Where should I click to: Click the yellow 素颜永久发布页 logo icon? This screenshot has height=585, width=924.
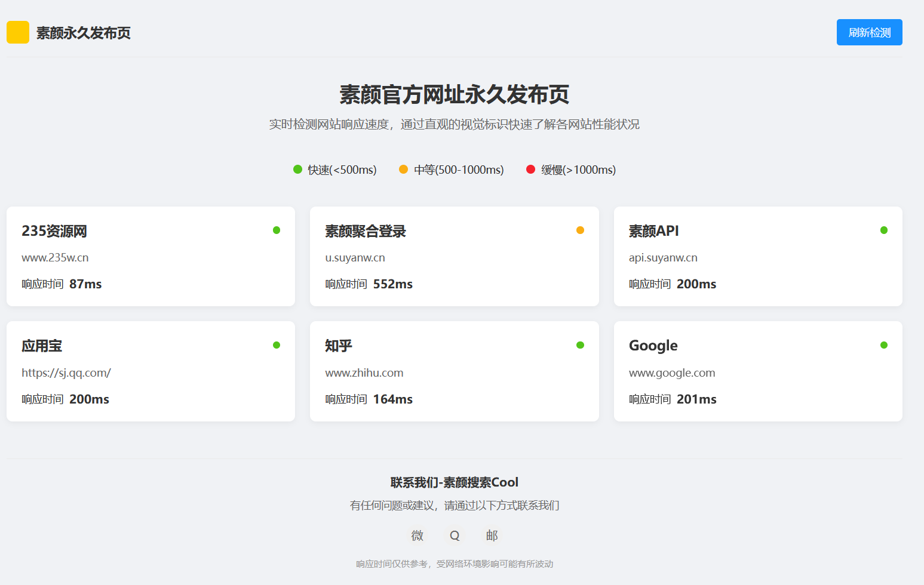click(x=17, y=32)
